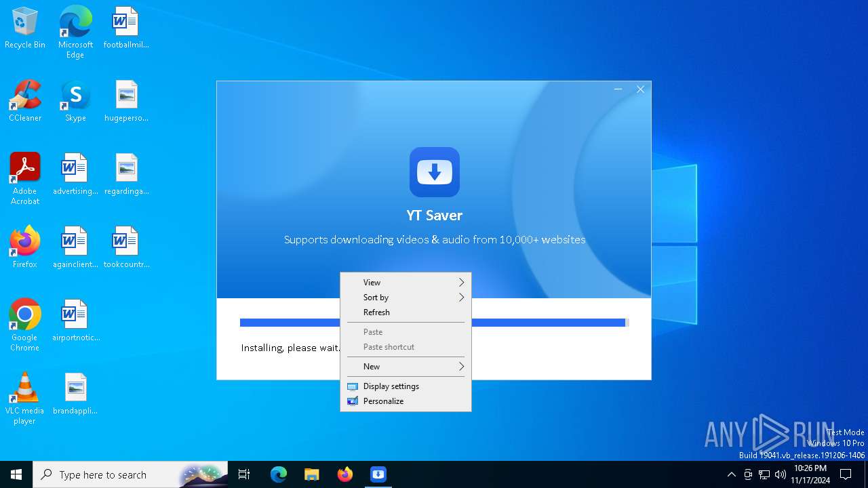Select the airportnotic... Word document
868x488 pixels.
pos(75,321)
